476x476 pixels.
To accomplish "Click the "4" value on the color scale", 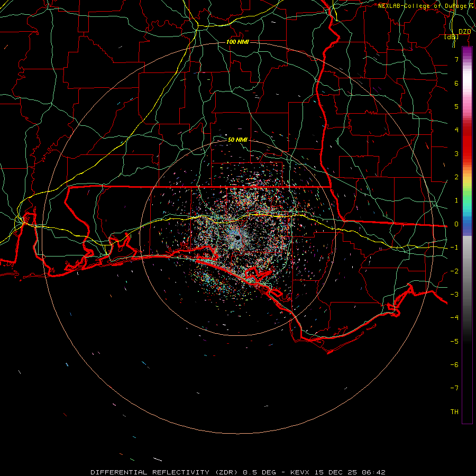I will pyautogui.click(x=456, y=130).
